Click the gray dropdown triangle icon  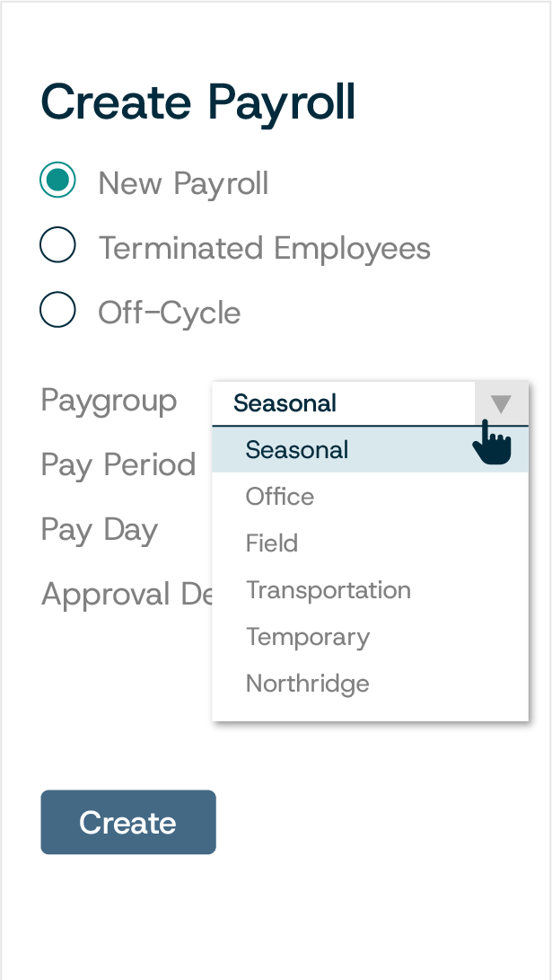click(x=501, y=402)
